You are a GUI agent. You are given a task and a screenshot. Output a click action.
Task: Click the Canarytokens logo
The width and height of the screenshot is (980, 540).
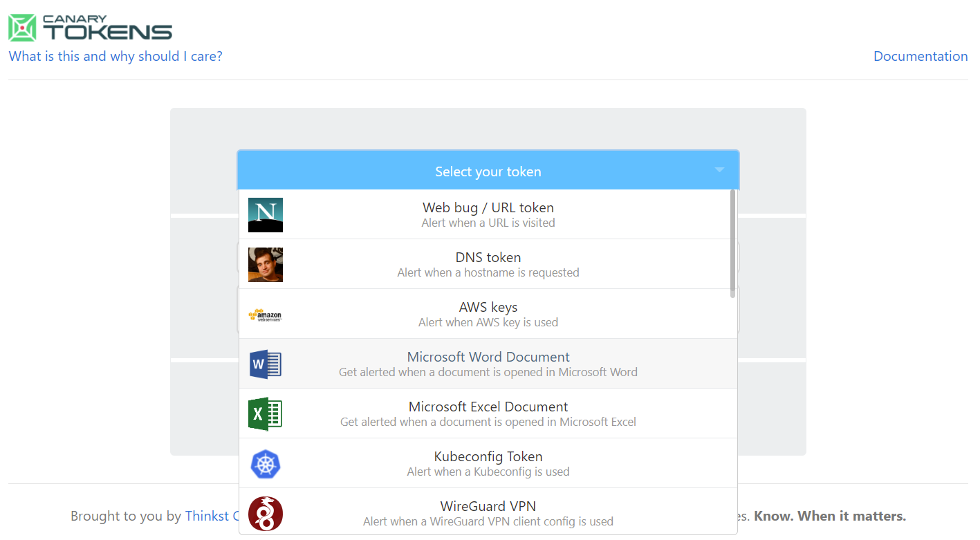[91, 28]
